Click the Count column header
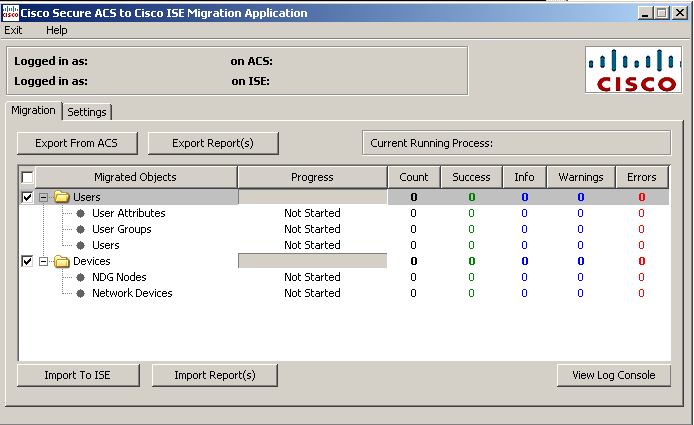 (414, 177)
